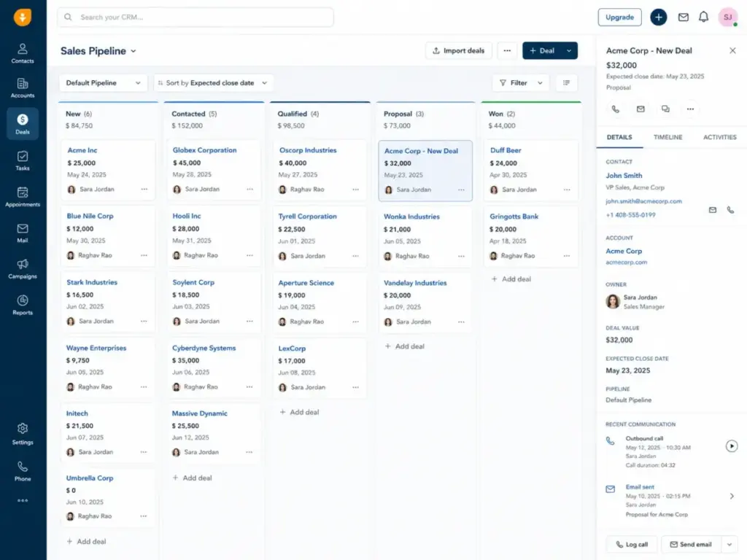The height and width of the screenshot is (560, 747).
Task: Click john.smith@acmecorp.com email link
Action: pos(643,201)
